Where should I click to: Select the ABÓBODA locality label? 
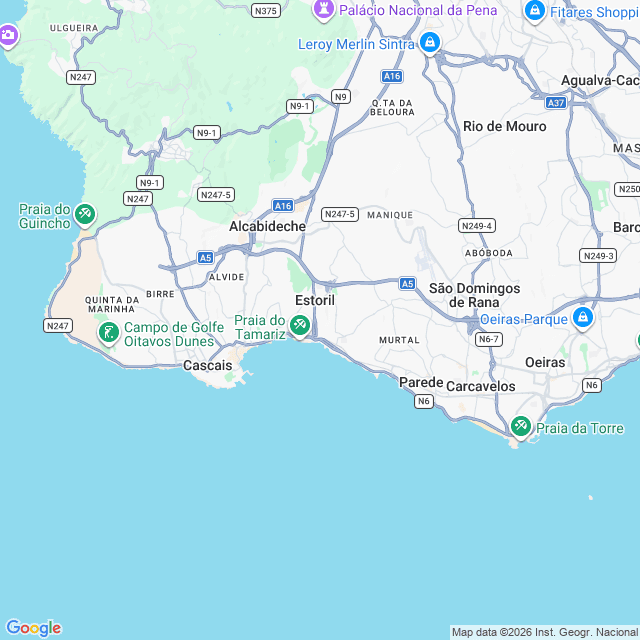coord(489,253)
